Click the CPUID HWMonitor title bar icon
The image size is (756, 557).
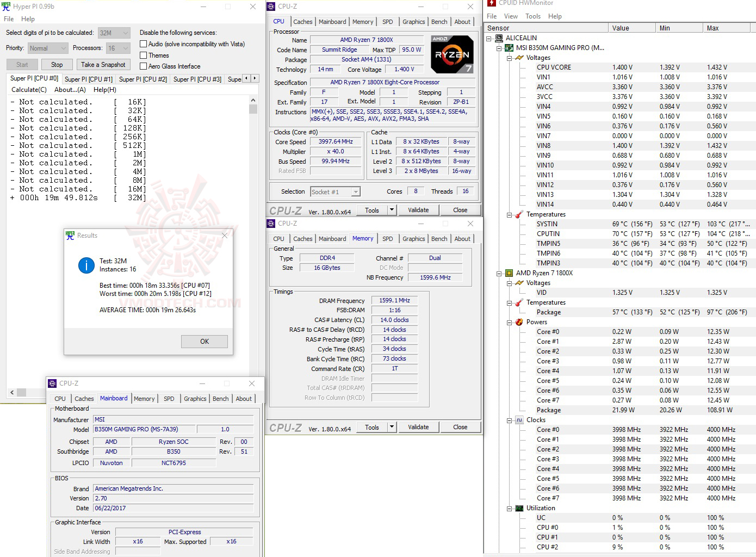[x=492, y=3]
